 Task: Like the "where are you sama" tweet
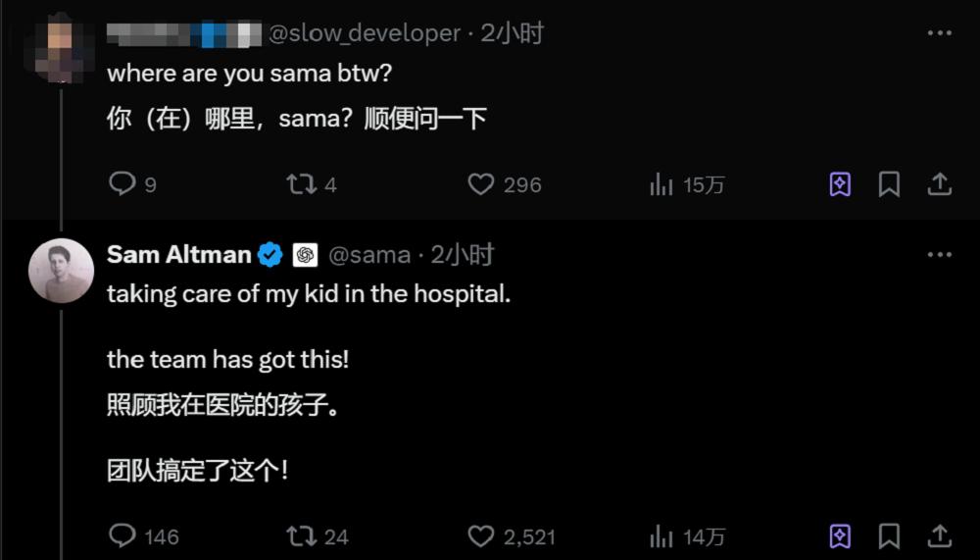click(x=480, y=184)
